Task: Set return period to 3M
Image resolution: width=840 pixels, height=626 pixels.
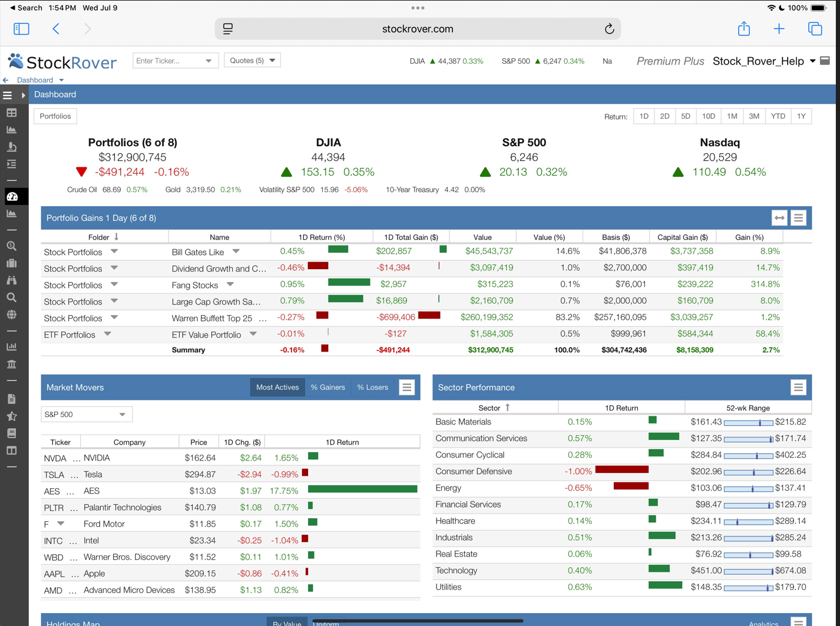Action: tap(755, 116)
